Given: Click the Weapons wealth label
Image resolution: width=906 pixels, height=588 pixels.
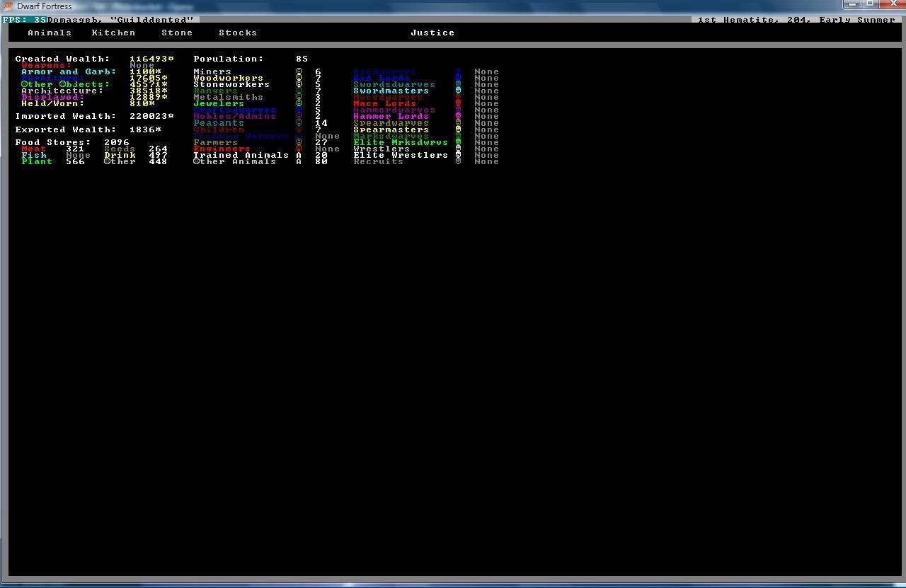Looking at the screenshot, I should [47, 65].
